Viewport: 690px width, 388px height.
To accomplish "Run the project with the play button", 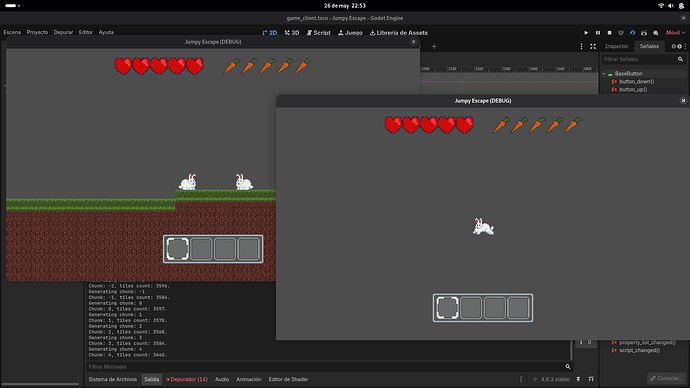I will click(586, 33).
